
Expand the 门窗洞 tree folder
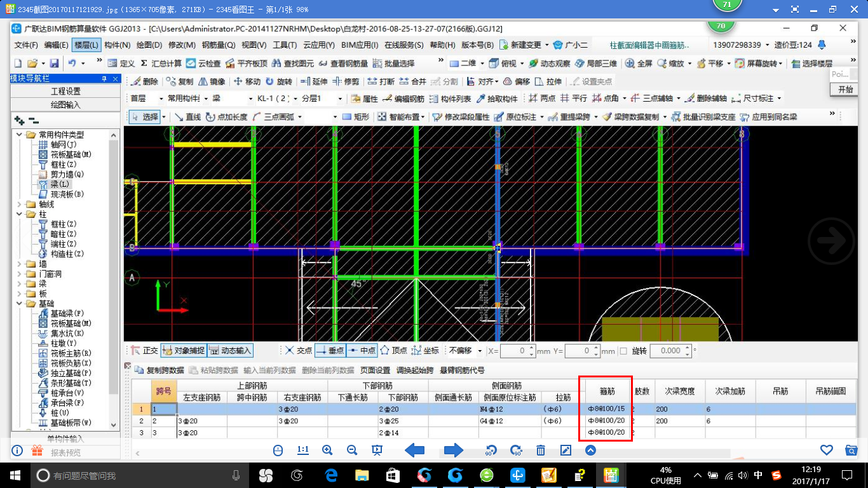[x=18, y=274]
